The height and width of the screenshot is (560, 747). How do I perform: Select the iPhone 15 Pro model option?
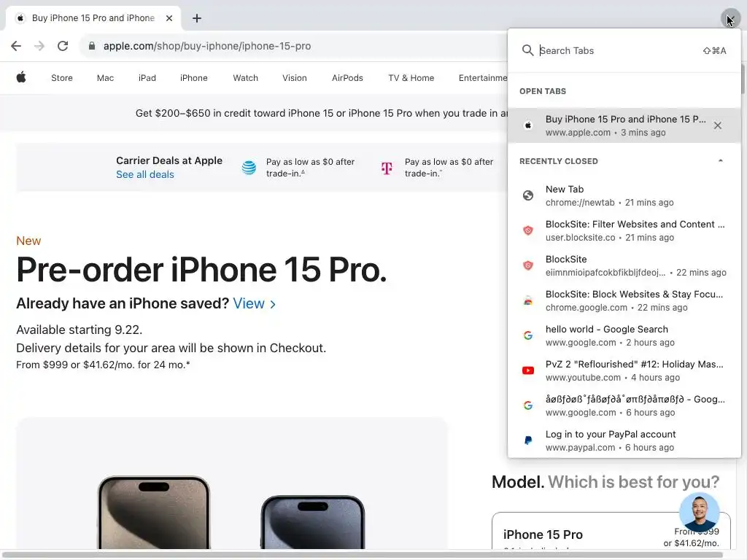(x=611, y=531)
